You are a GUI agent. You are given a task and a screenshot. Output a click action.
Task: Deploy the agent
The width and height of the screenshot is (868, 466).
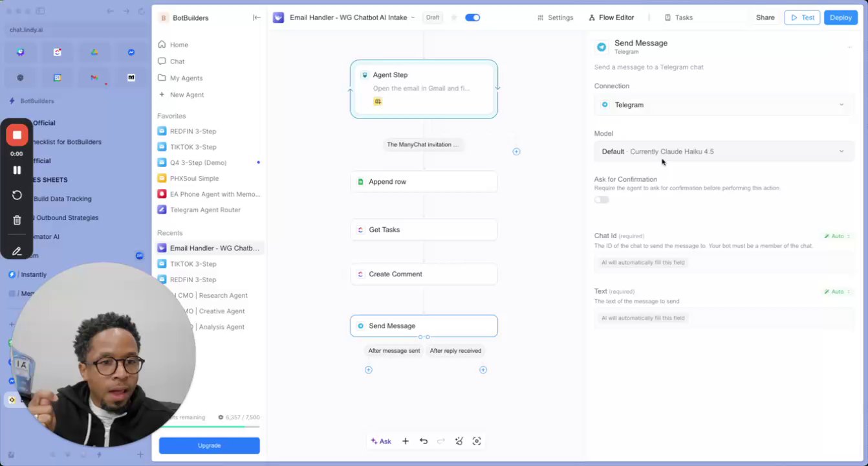pyautogui.click(x=840, y=17)
